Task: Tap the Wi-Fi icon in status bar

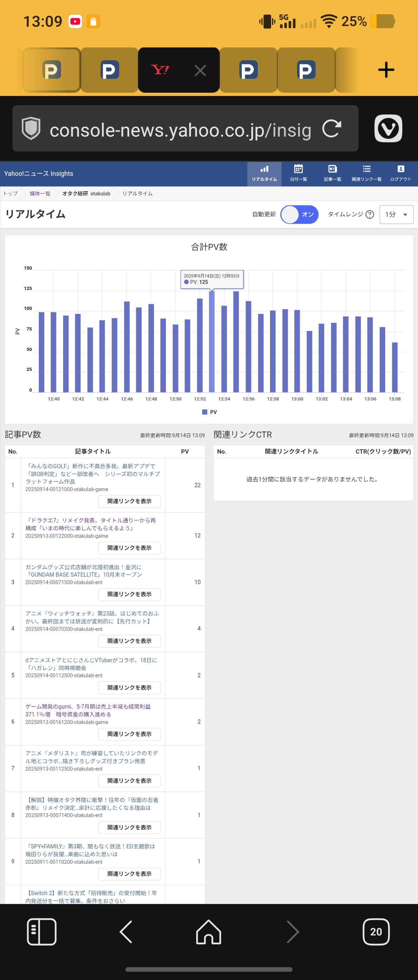Action: point(329,21)
